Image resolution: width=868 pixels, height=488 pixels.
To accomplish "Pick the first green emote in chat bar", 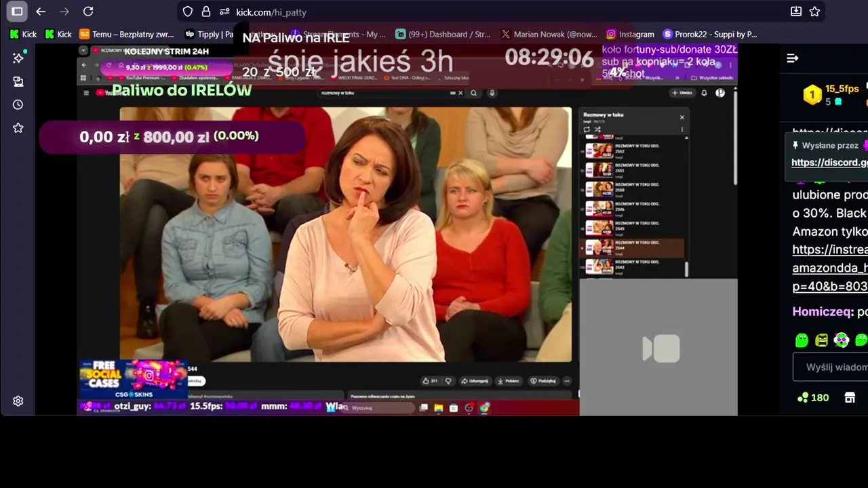I will point(802,340).
